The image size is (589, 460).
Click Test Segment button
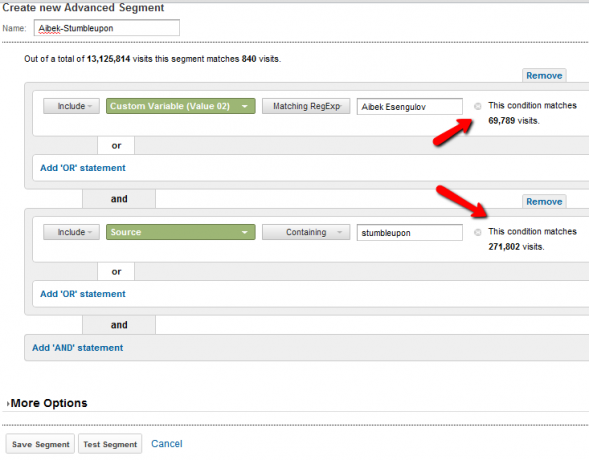point(110,444)
